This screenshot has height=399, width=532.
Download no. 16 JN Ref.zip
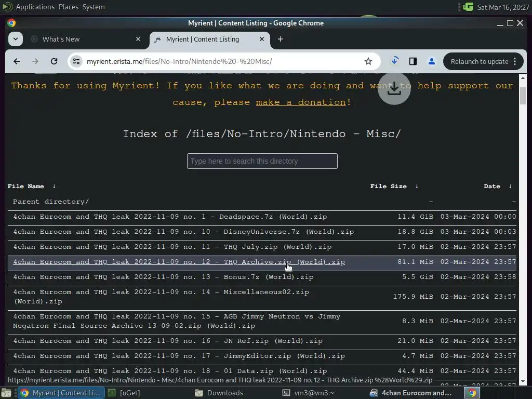click(168, 341)
